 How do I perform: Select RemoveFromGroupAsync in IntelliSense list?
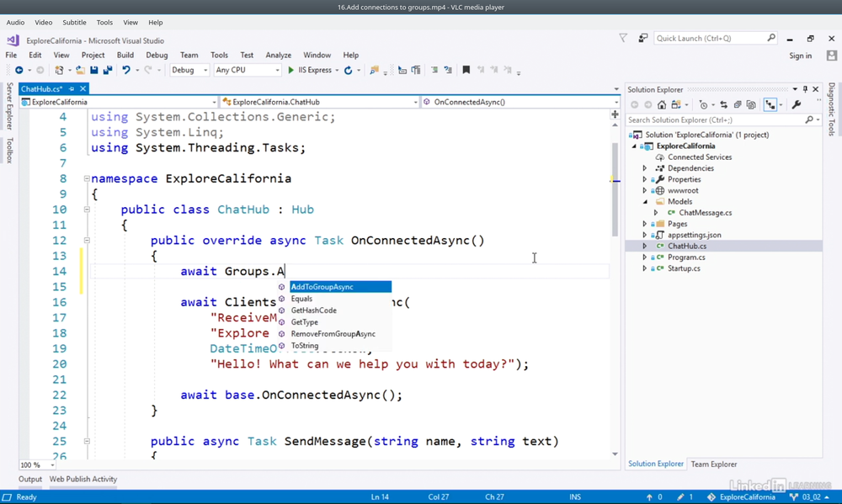coord(333,334)
